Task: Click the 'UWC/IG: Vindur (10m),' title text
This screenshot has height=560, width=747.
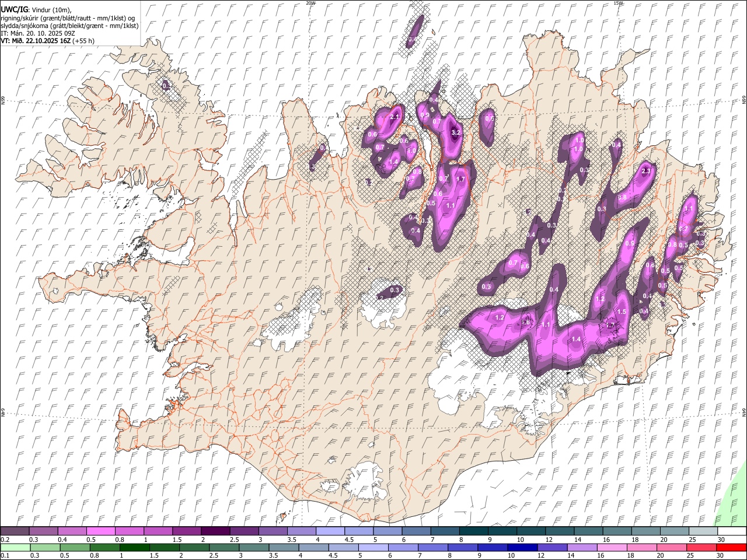Action: pos(36,10)
